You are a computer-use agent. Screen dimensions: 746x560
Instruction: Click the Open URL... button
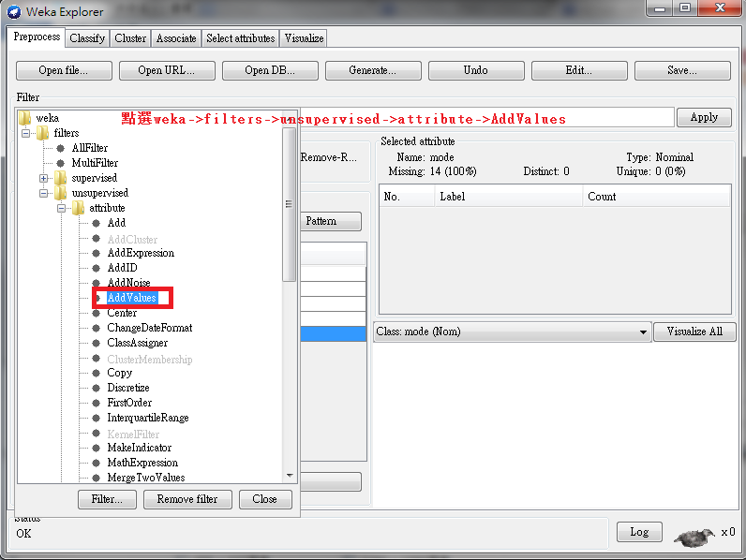167,70
